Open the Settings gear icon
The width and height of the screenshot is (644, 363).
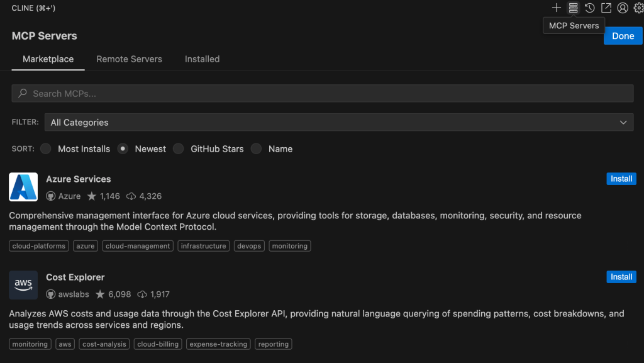tap(638, 8)
